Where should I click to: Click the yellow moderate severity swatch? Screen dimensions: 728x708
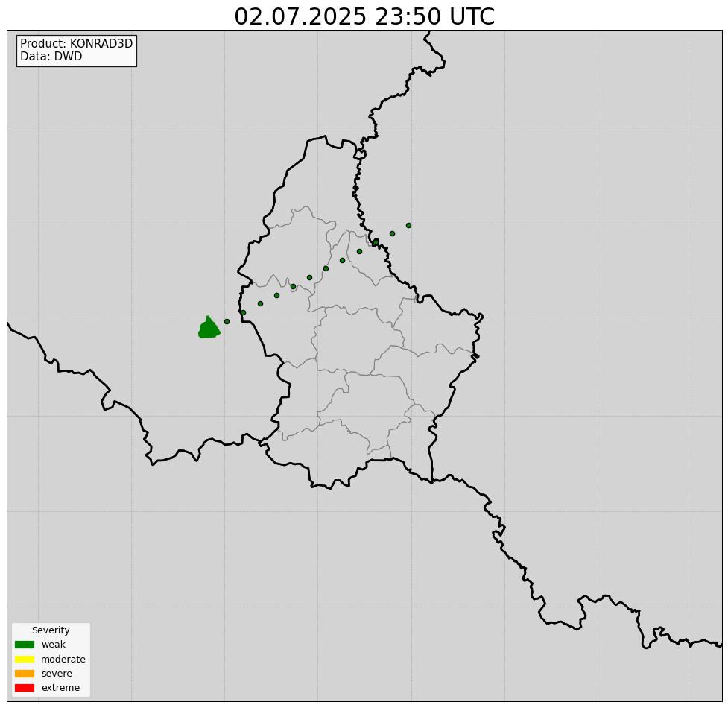tap(25, 659)
